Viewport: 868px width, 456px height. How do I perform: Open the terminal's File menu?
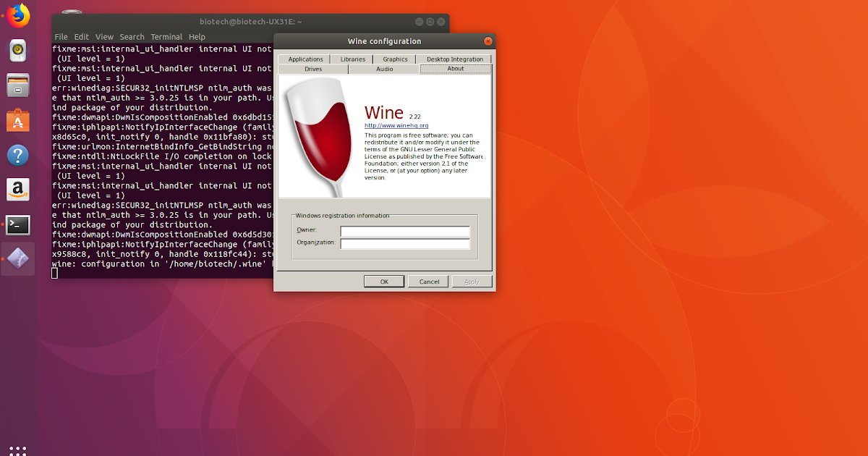tap(61, 36)
